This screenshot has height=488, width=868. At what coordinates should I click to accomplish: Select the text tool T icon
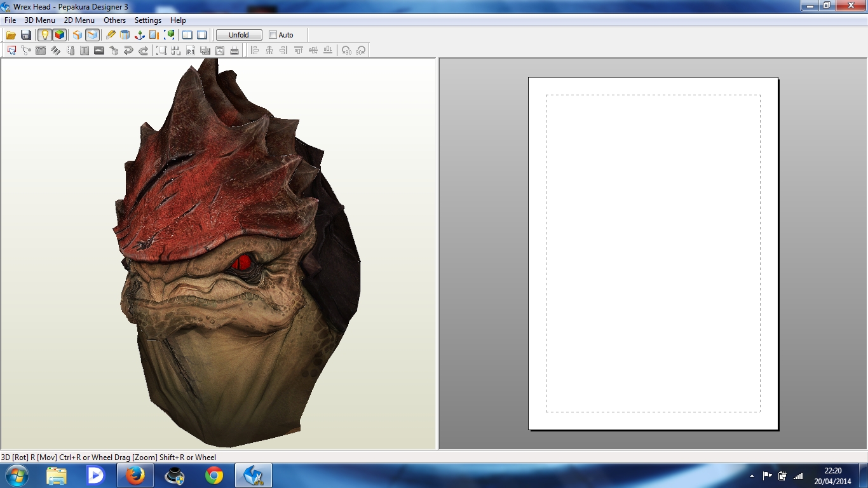pos(85,50)
